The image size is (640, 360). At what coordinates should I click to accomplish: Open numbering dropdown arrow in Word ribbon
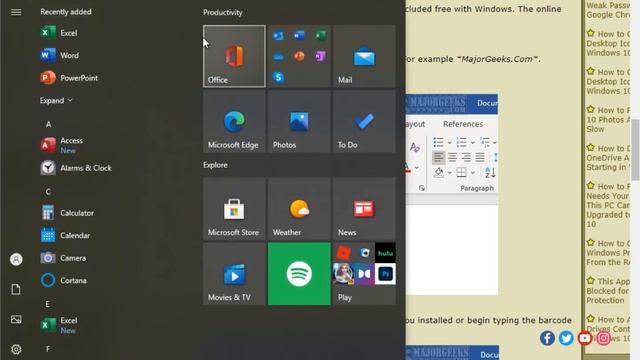(x=473, y=143)
